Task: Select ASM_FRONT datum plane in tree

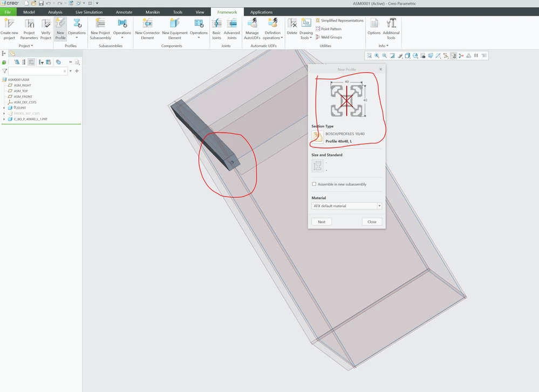Action: point(23,97)
